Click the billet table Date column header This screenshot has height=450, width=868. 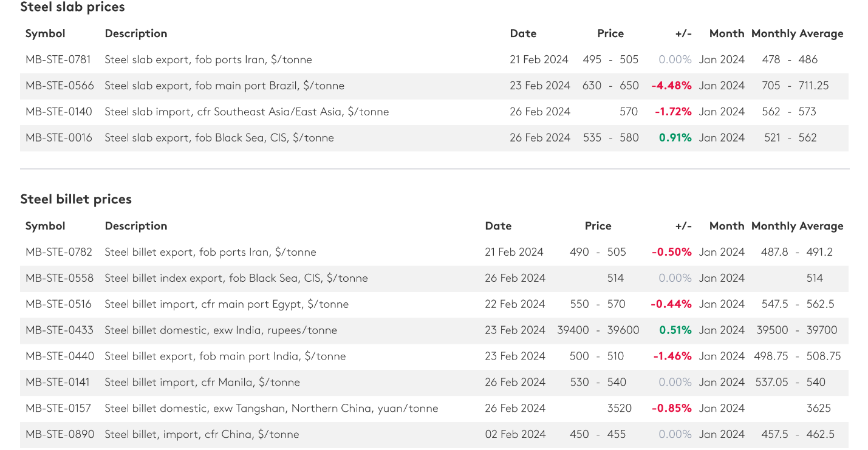(498, 226)
